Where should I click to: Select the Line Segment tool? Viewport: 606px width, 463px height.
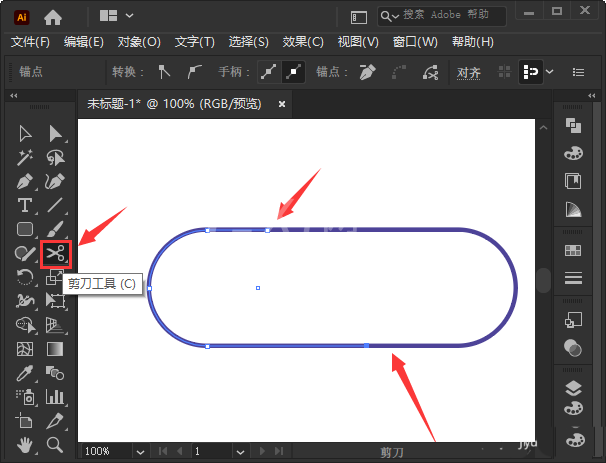pos(55,205)
